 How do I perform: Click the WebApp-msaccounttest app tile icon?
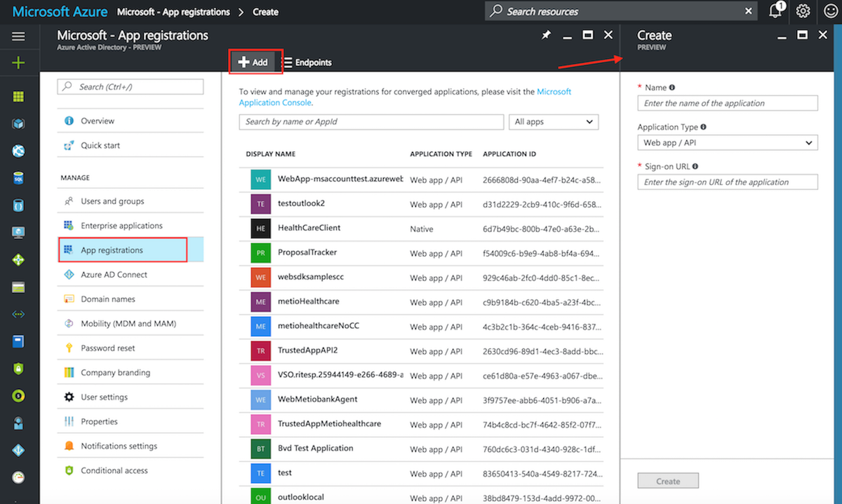pos(260,179)
